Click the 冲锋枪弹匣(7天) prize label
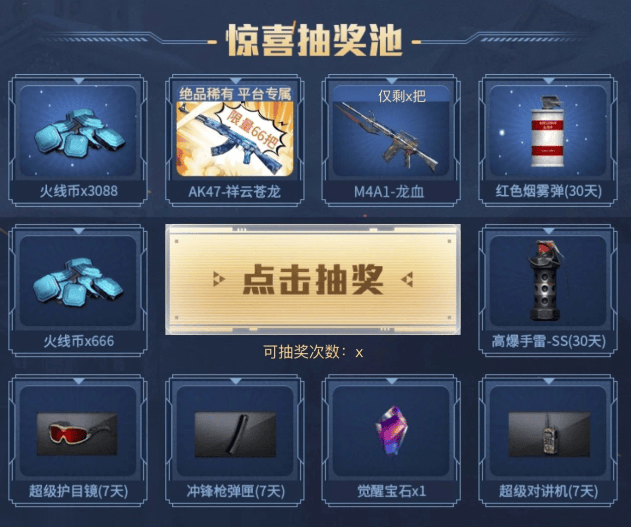Screen dimensions: 631x527 point(235,491)
